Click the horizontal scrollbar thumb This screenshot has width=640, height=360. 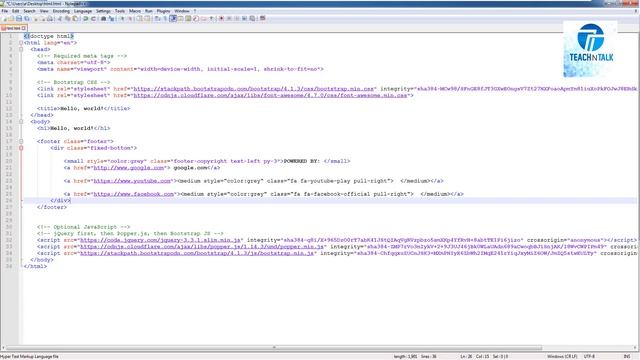[273, 348]
